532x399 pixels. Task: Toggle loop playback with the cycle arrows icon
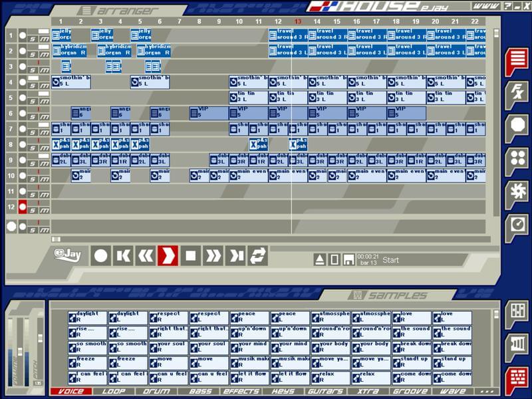pos(257,255)
